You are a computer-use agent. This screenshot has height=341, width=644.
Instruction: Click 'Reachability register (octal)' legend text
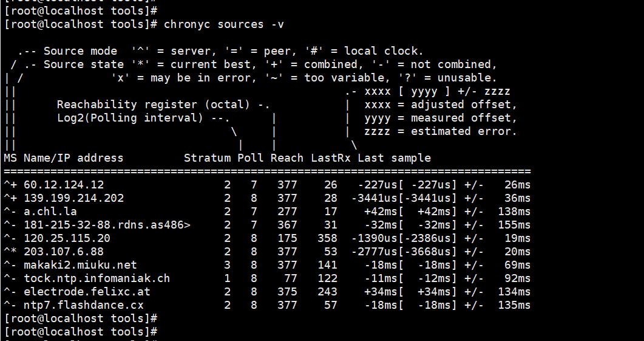pos(154,105)
